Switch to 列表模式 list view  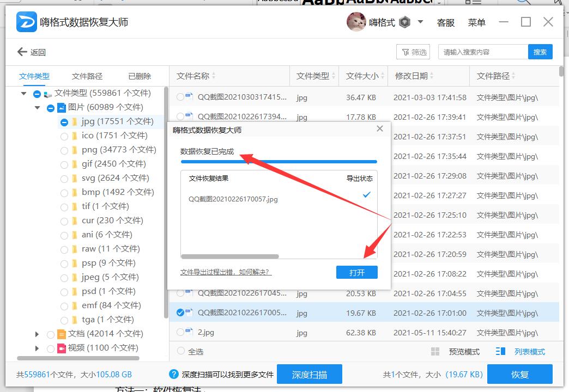tap(529, 351)
